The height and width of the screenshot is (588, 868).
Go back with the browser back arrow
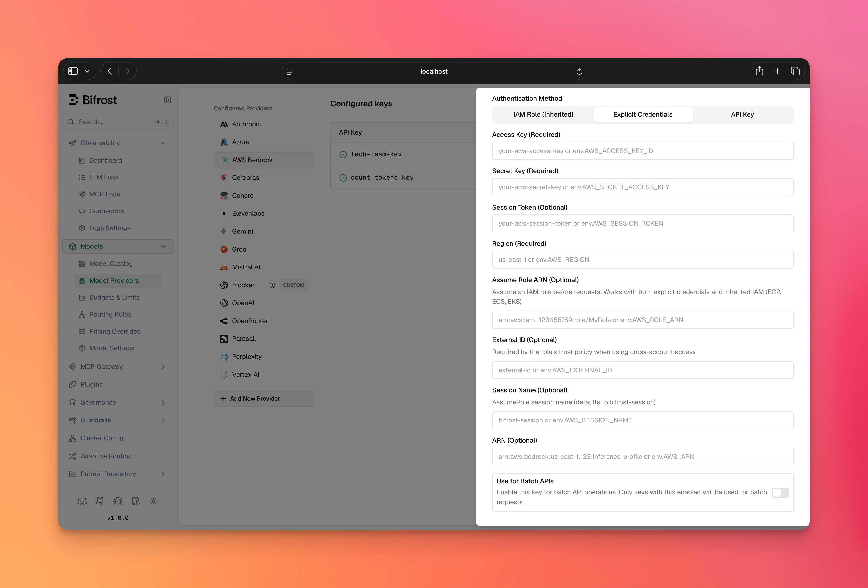click(x=110, y=71)
